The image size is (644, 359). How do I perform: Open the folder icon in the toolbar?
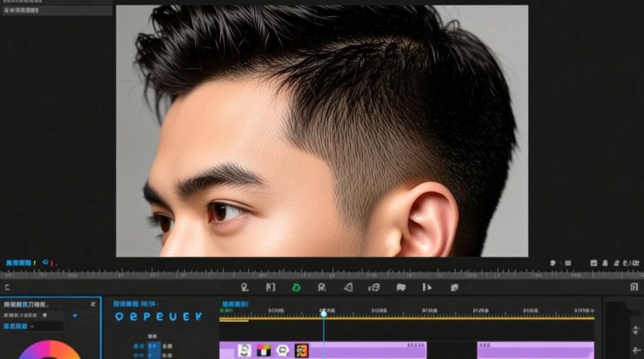401,287
